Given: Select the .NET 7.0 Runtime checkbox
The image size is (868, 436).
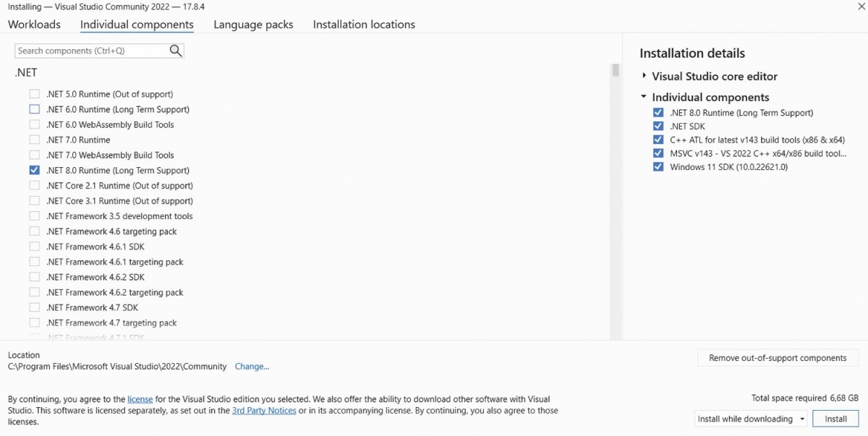Looking at the screenshot, I should point(35,140).
